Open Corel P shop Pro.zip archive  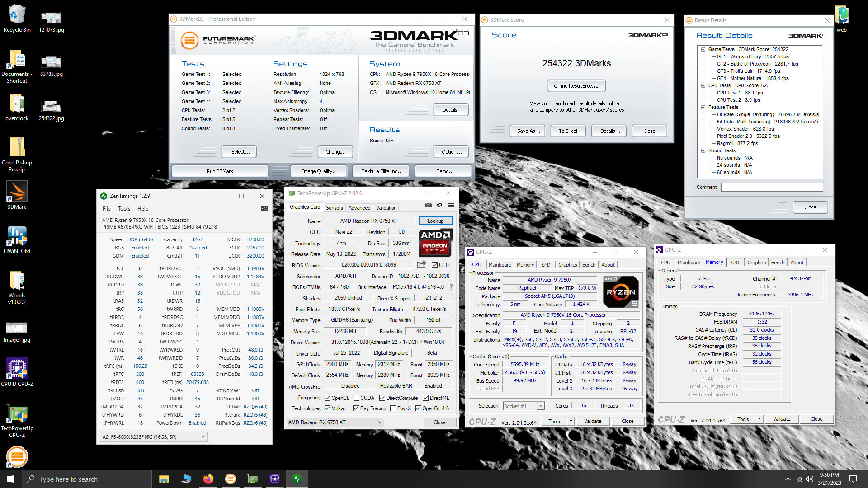(17, 155)
